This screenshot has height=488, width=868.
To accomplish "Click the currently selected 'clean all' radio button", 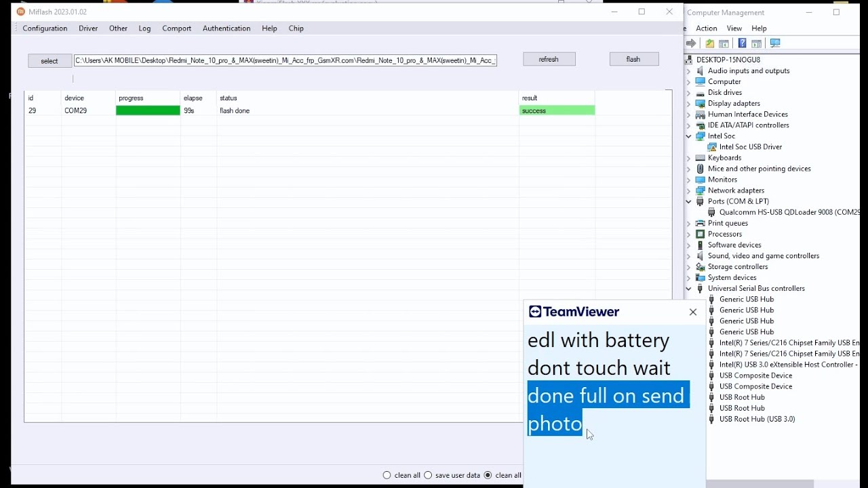I will coord(488,475).
